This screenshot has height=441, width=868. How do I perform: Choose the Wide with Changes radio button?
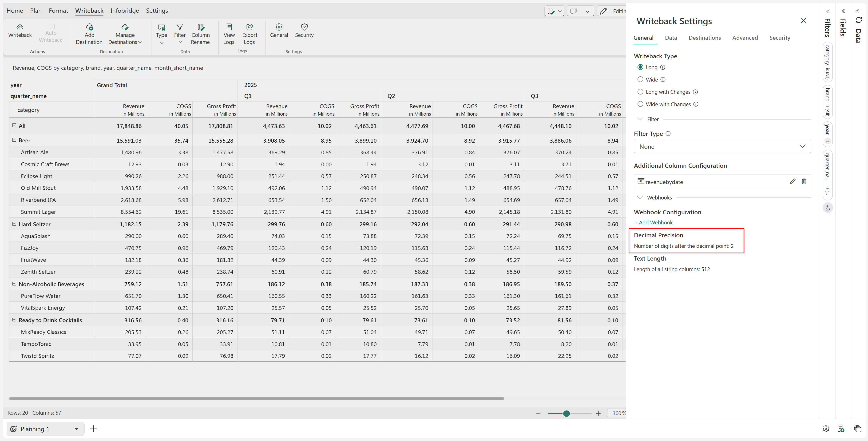(x=640, y=104)
